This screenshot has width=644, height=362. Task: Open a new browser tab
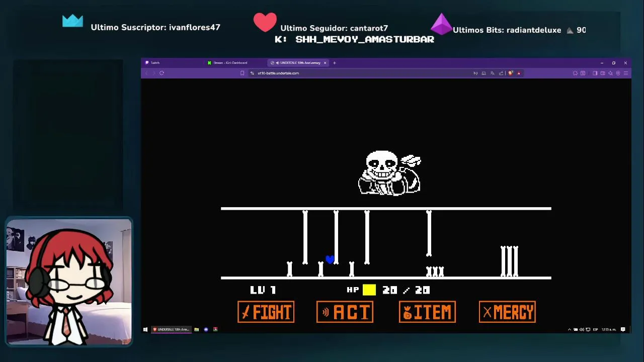point(335,63)
